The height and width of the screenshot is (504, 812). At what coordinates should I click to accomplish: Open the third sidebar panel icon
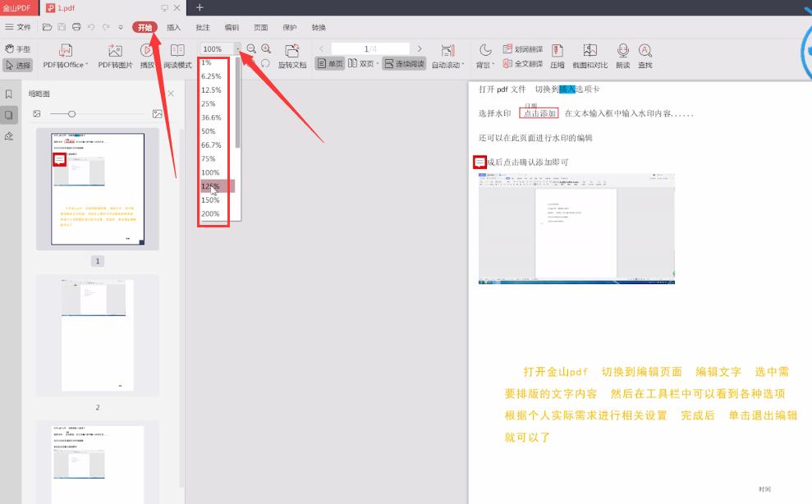point(9,136)
